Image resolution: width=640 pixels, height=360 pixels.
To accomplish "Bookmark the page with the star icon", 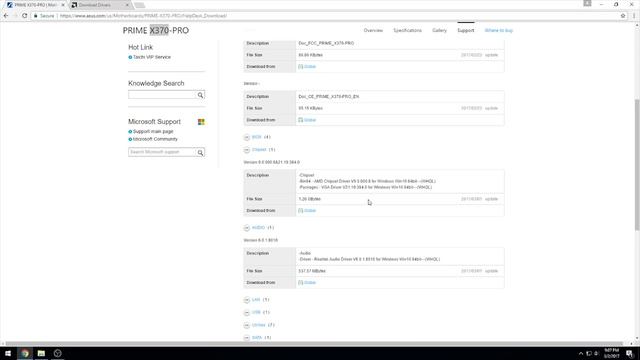I will pyautogui.click(x=623, y=16).
